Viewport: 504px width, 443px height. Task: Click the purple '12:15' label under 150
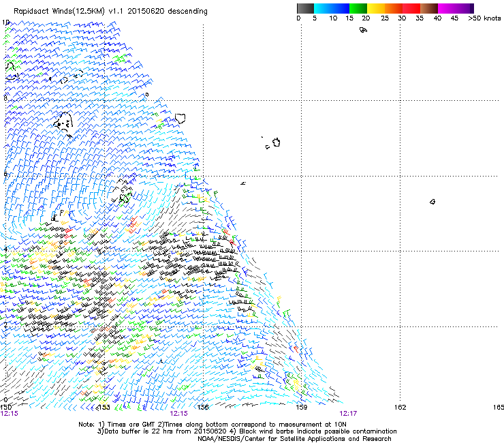[10, 414]
